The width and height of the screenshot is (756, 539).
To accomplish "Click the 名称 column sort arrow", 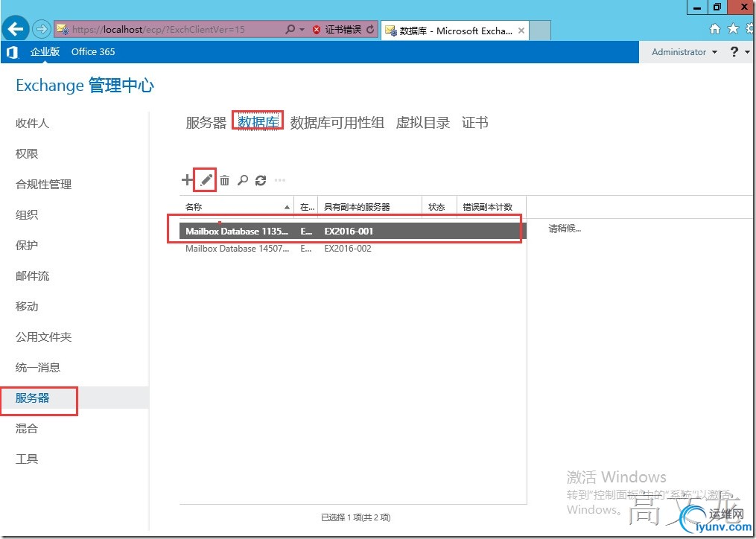I will tap(287, 207).
